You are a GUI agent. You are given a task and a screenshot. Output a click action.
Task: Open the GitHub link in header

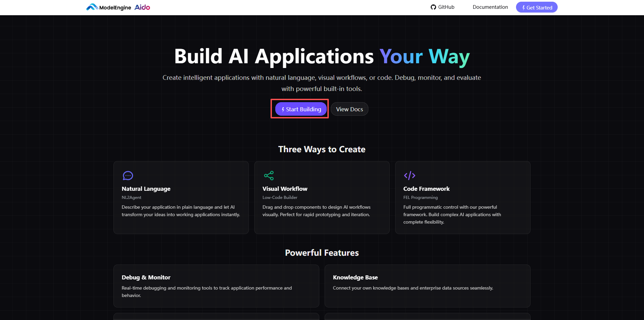tap(443, 7)
